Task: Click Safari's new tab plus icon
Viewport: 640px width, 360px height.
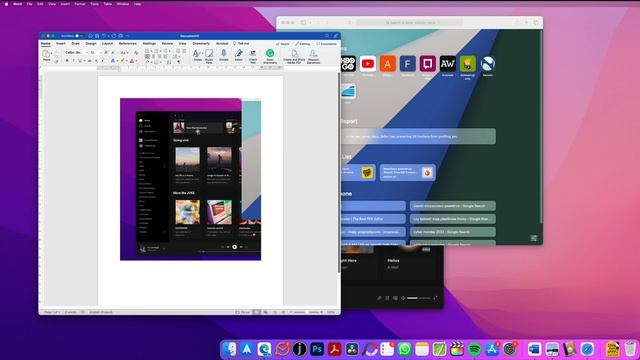Action: [527, 22]
